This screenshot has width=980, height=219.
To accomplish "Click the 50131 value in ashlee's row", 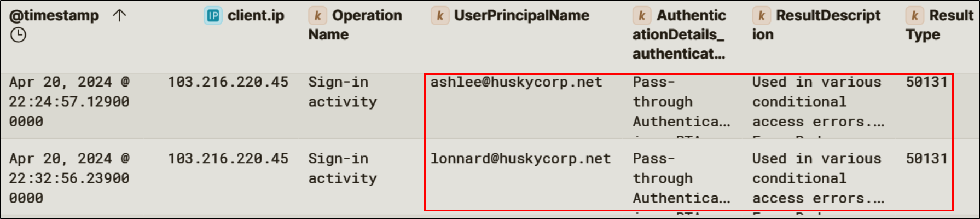I will [x=926, y=82].
